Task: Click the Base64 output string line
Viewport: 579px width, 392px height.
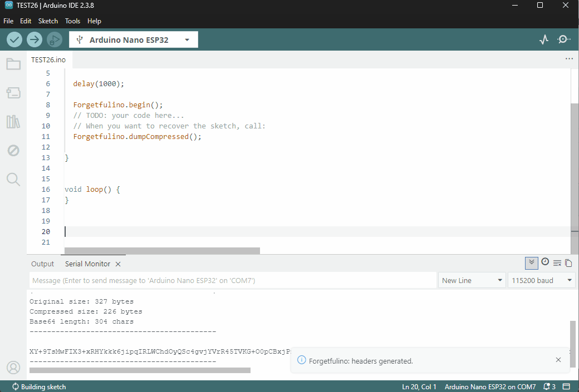Action: [x=160, y=351]
